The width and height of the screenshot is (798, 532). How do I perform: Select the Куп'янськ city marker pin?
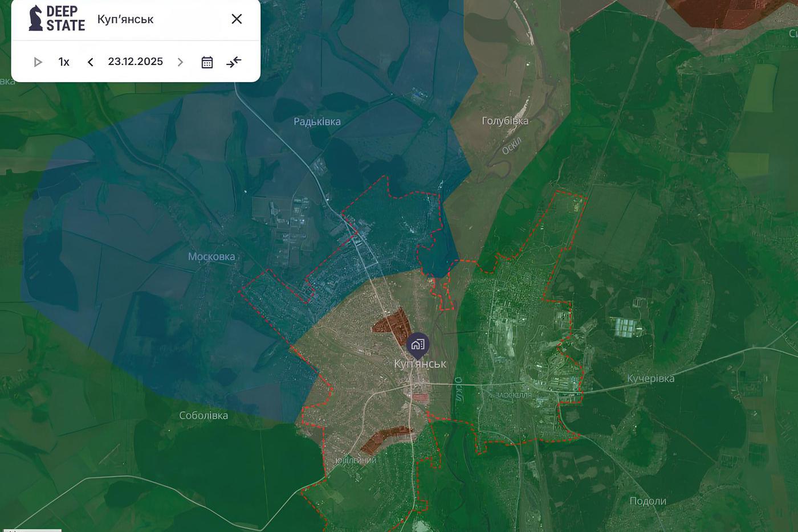pos(418,345)
